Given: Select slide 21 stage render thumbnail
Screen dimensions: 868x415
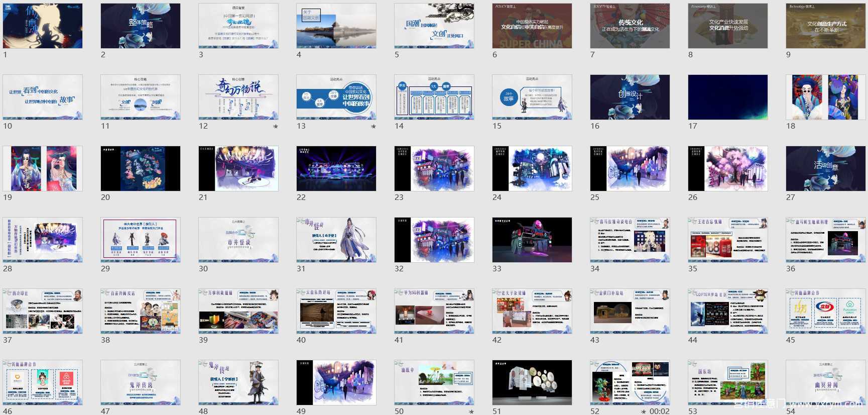Looking at the screenshot, I should (238, 168).
